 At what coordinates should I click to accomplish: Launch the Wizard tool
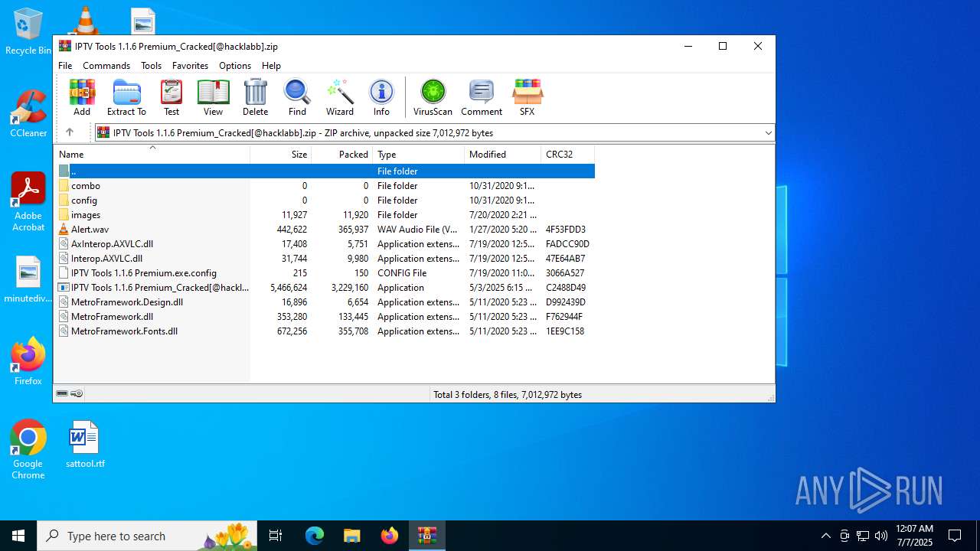pyautogui.click(x=339, y=97)
